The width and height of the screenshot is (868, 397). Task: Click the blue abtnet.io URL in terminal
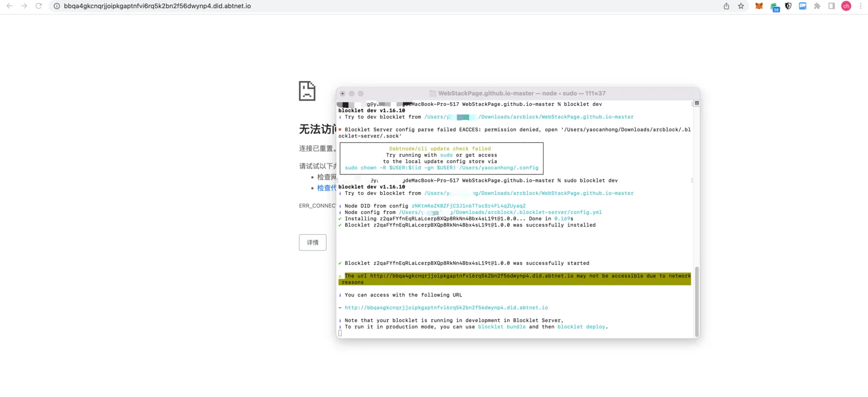pos(446,308)
